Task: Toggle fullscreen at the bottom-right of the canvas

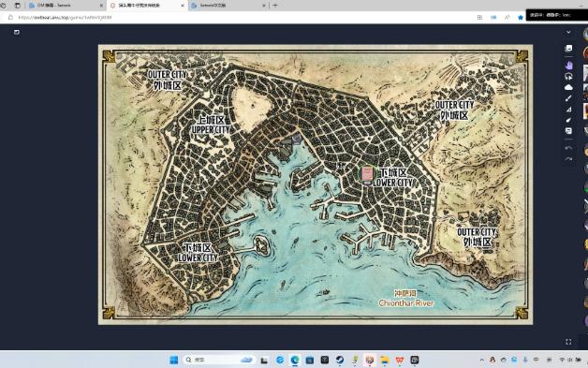Action: (568, 342)
